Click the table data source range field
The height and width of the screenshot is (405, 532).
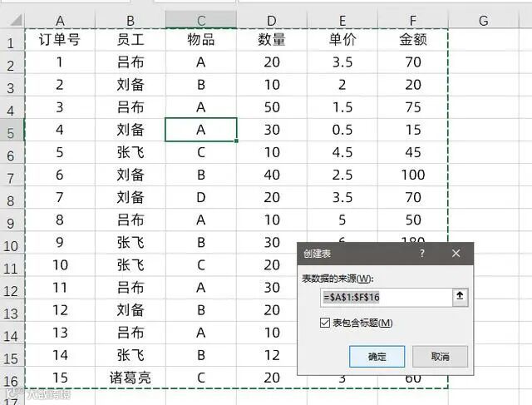click(387, 298)
